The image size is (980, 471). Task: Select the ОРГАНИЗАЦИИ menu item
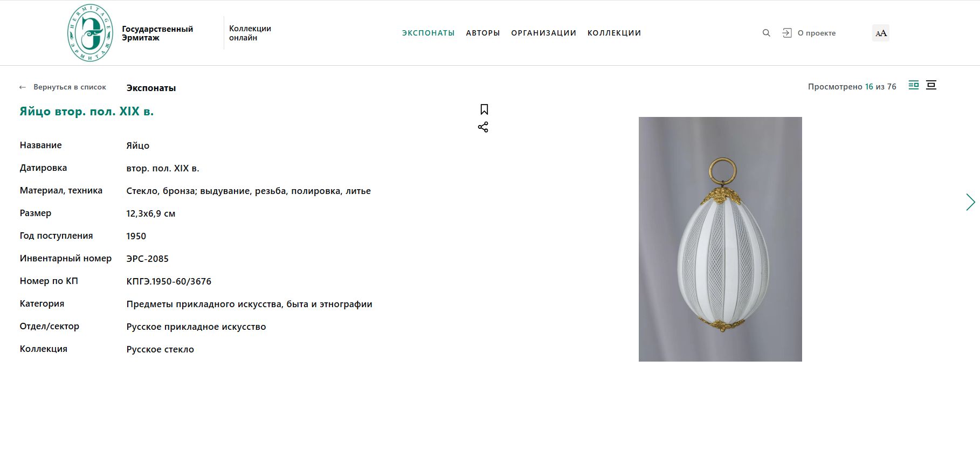[x=543, y=33]
